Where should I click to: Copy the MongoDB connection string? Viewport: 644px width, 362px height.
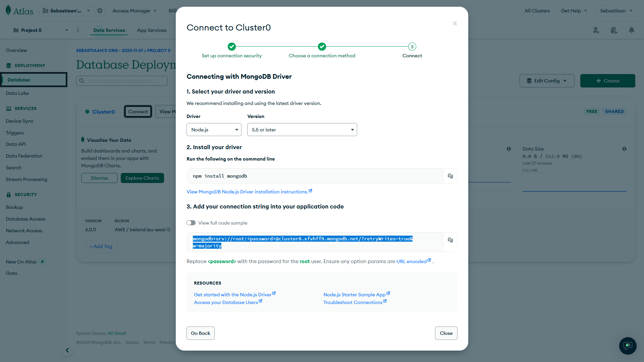pos(450,241)
